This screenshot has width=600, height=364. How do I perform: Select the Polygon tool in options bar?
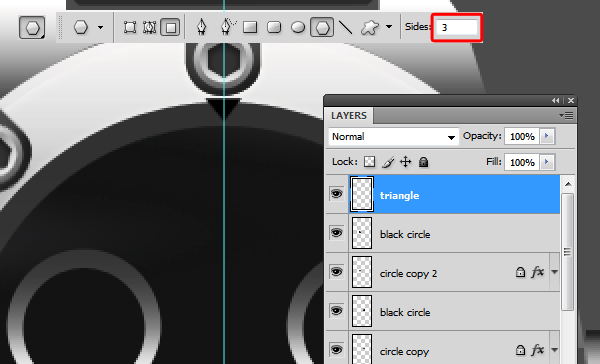[x=322, y=27]
